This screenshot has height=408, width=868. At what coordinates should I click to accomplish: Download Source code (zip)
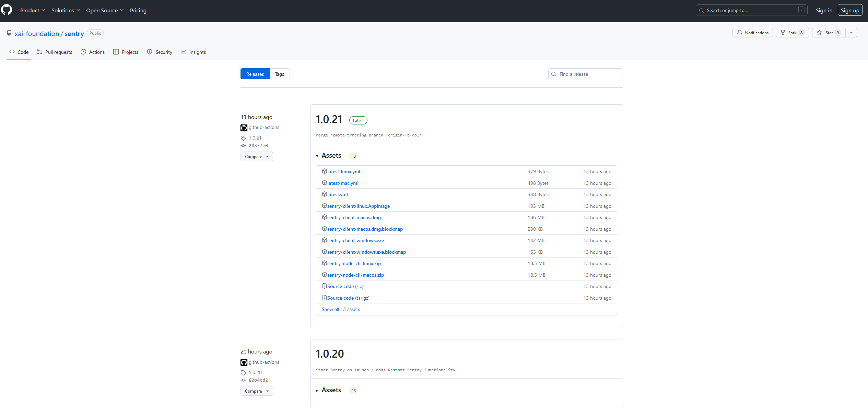(345, 286)
